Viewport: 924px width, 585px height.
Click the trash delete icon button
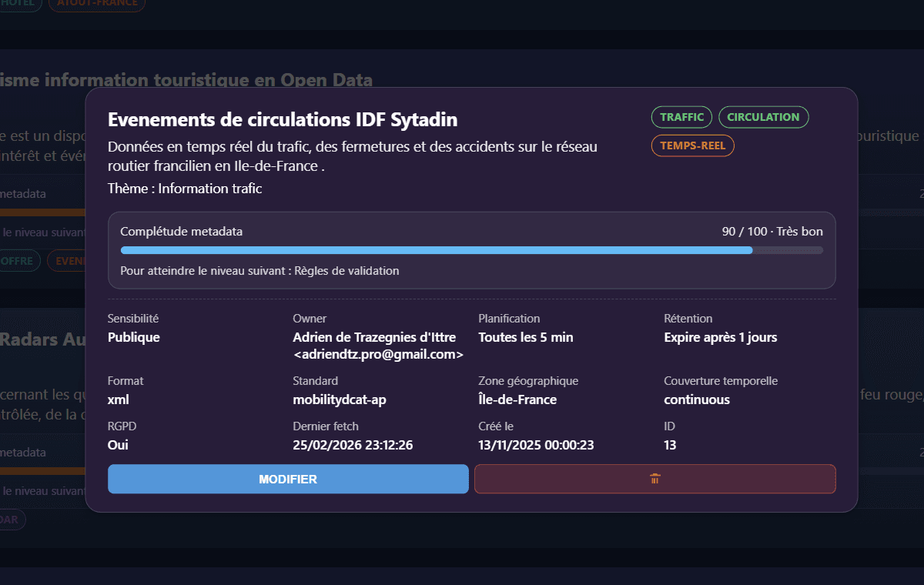click(x=655, y=479)
